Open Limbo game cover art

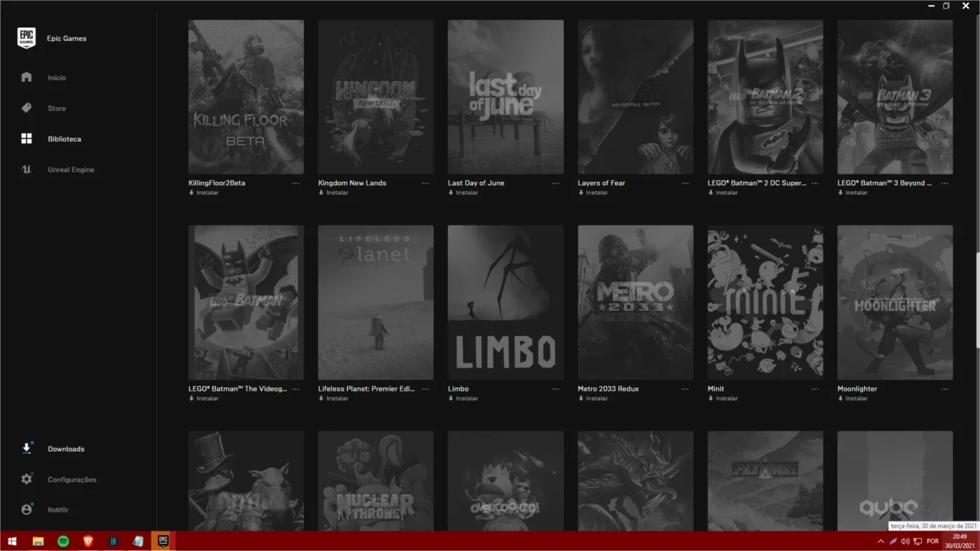505,302
